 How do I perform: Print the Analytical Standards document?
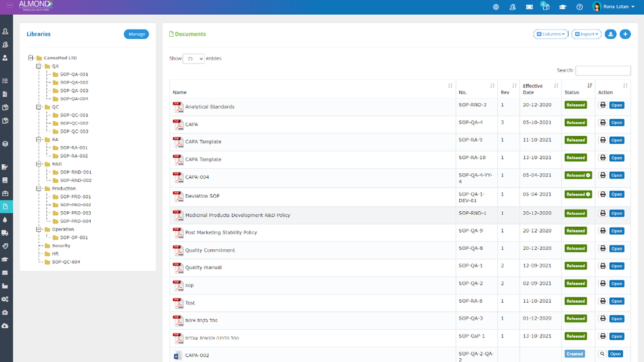click(x=603, y=105)
